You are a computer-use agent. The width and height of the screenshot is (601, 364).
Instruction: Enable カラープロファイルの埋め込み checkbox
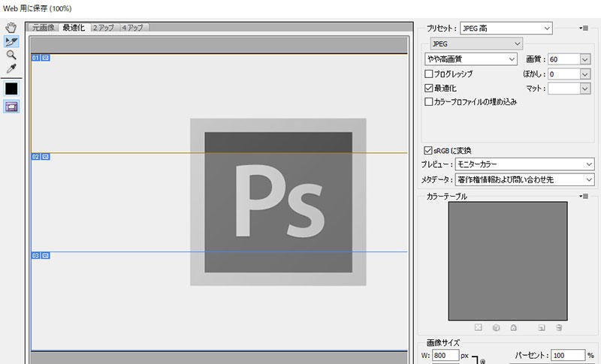pyautogui.click(x=429, y=101)
